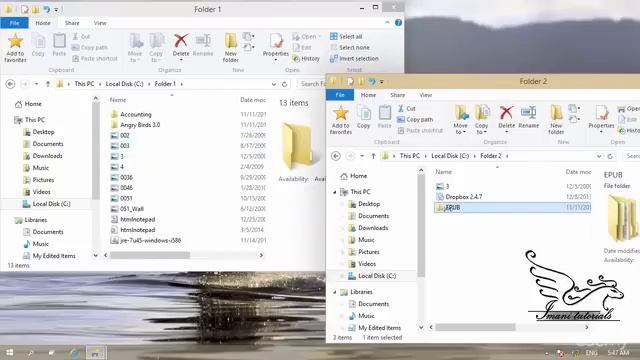Viewport: 640px width, 360px height.
Task: Click Local Disk (C:) breadcrumb in Folder 2
Action: (x=450, y=156)
